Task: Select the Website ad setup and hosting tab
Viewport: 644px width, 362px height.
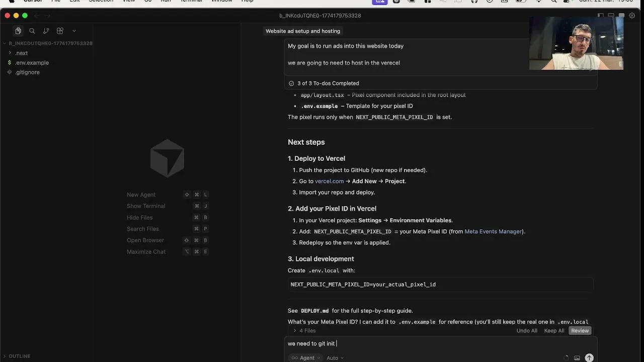Action: click(303, 31)
